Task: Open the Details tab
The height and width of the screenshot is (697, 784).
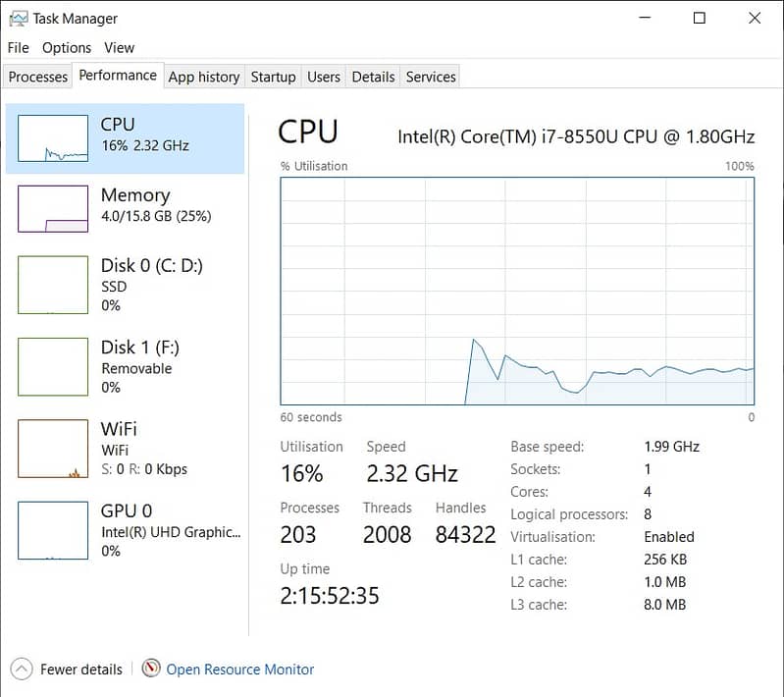Action: pos(373,77)
